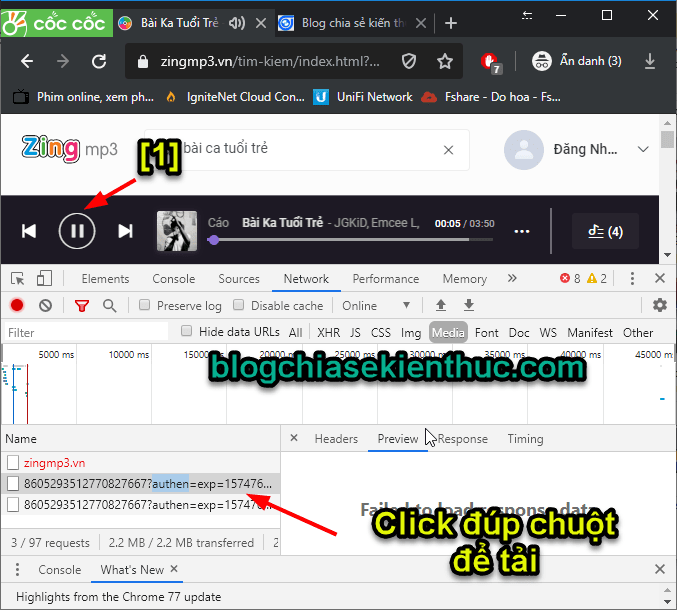Pause the playing song

coord(77,231)
